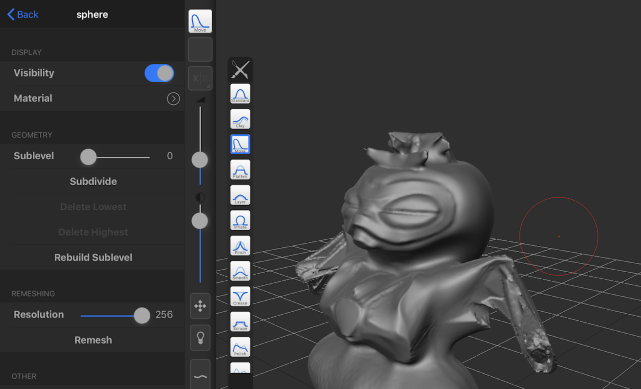
Task: Click the frog model's closed eye
Action: click(x=409, y=213)
